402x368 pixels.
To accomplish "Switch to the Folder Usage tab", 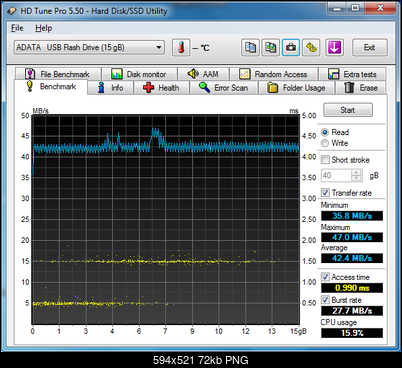I will [x=296, y=88].
